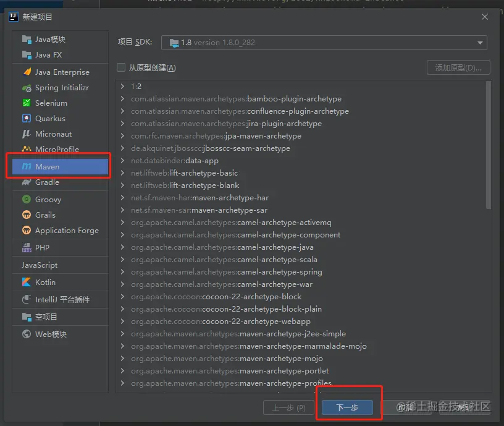Click the SDK folder icon in dropdown
Viewport: 504px width, 426px height.
[x=174, y=43]
